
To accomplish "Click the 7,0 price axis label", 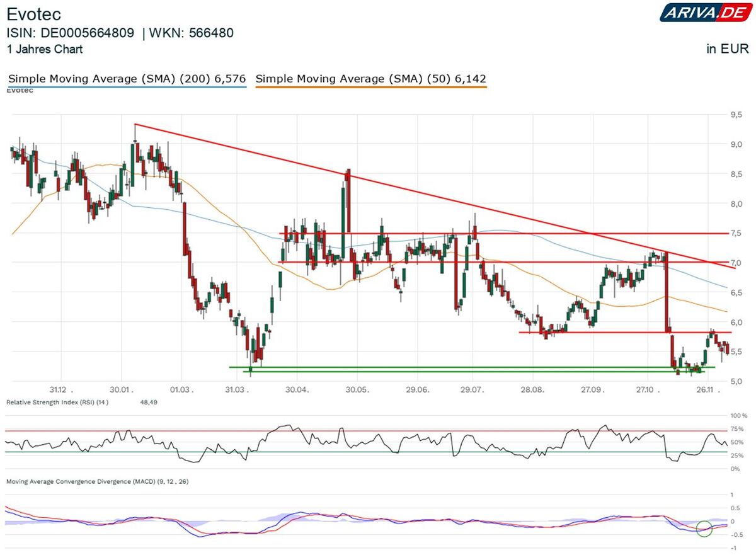I will coord(735,263).
